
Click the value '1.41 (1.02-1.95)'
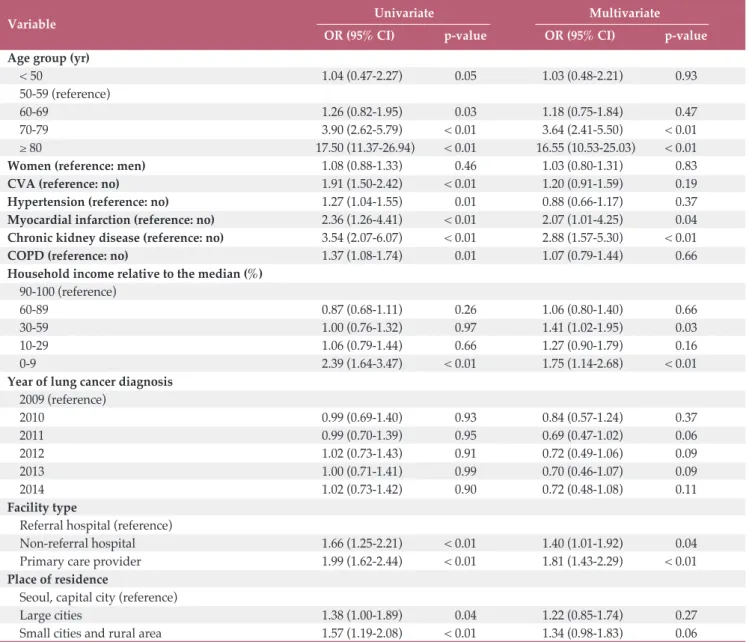click(582, 328)
